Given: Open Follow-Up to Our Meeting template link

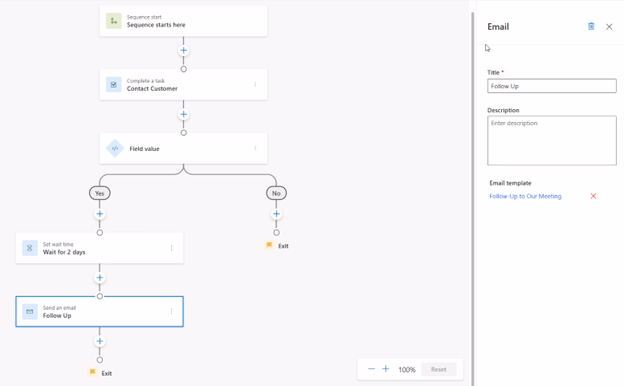Looking at the screenshot, I should [x=525, y=196].
